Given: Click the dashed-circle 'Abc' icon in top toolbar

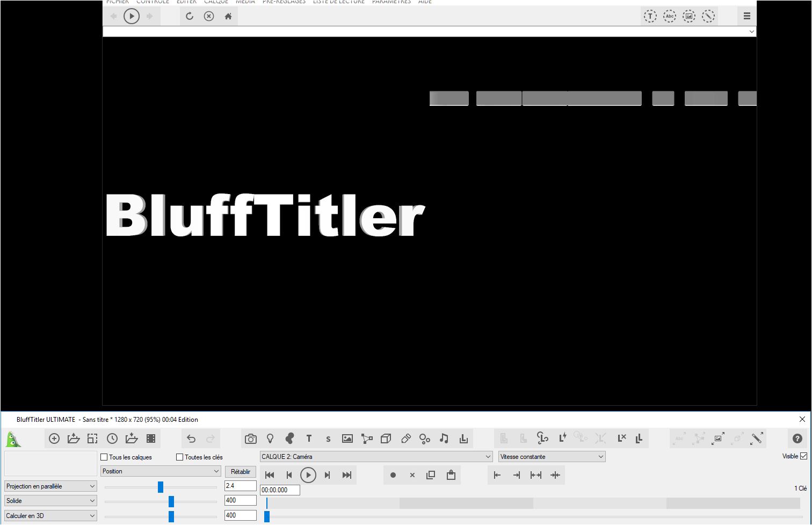Looking at the screenshot, I should click(x=670, y=16).
